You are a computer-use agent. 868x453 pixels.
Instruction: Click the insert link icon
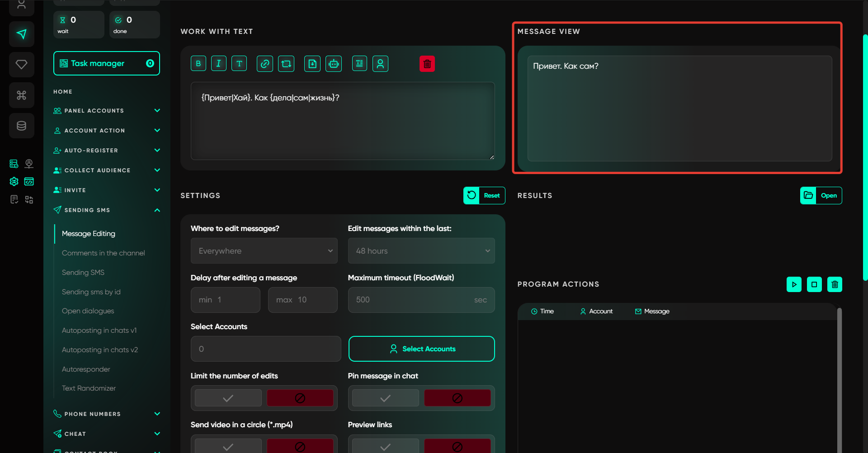point(264,64)
